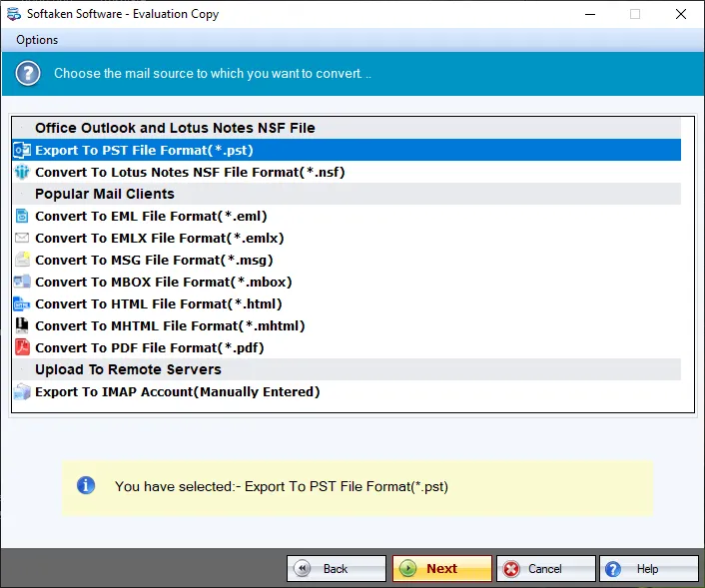Click the Lotus Notes icon beside NSF format
Viewport: 705px width, 588px height.
point(22,172)
